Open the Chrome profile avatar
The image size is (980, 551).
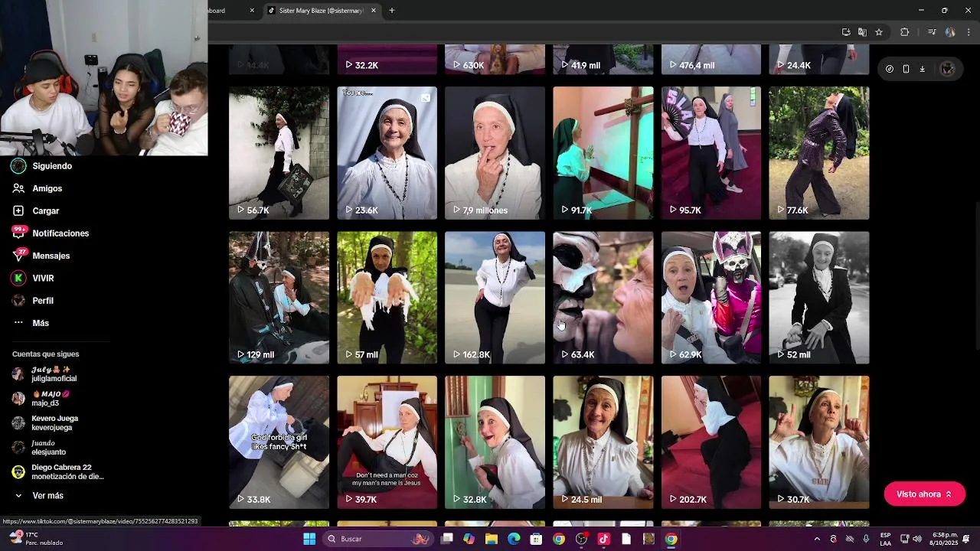tap(950, 32)
